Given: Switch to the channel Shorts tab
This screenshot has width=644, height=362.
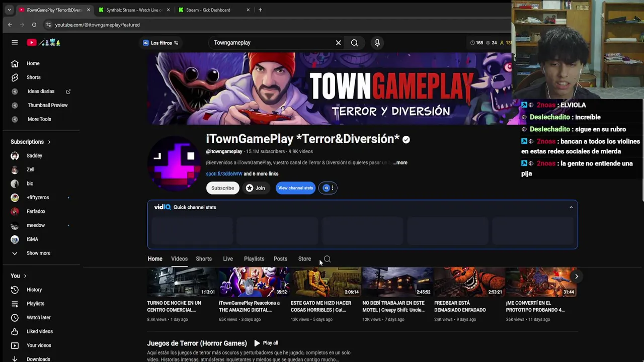Looking at the screenshot, I should pyautogui.click(x=204, y=259).
